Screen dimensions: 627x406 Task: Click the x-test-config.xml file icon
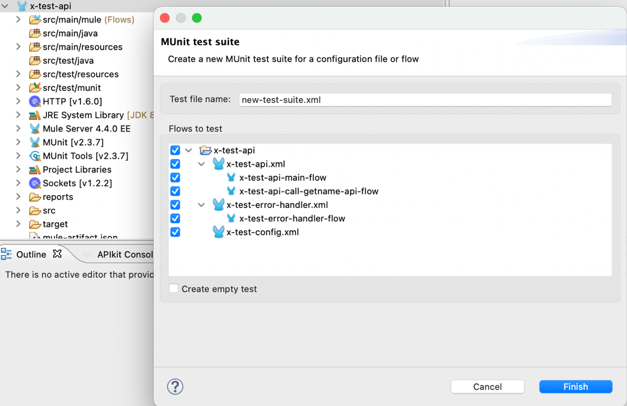tap(218, 232)
